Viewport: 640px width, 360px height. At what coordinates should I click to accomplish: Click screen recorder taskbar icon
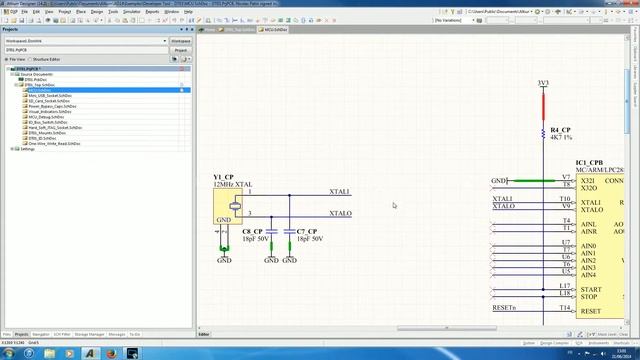click(x=132, y=353)
